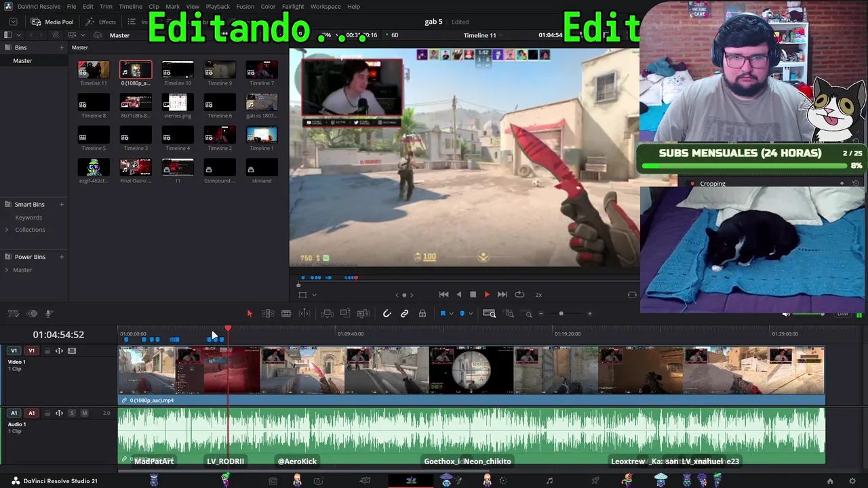Lock the Video 1 track
The width and height of the screenshot is (868, 488).
coord(47,351)
